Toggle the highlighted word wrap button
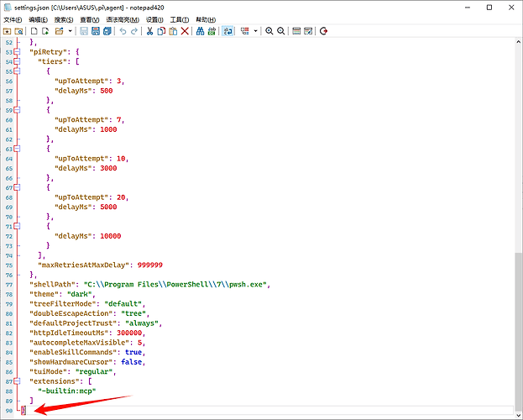The image size is (523, 420). tap(228, 31)
